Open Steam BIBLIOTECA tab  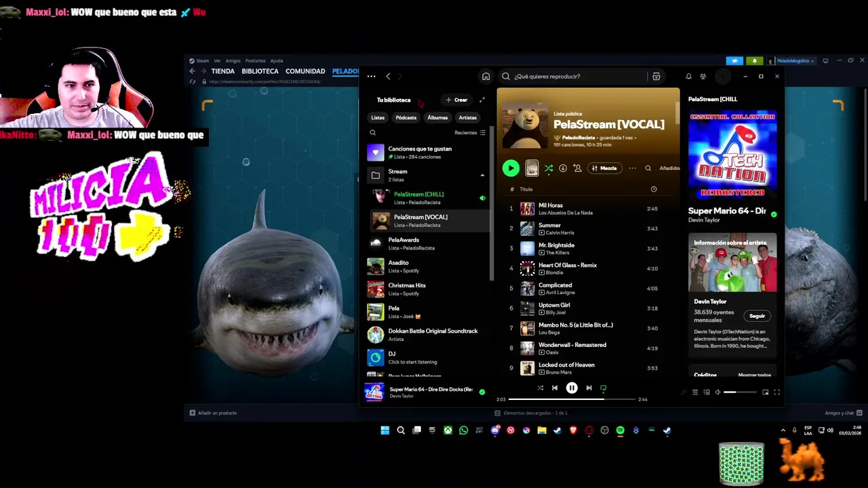(260, 71)
